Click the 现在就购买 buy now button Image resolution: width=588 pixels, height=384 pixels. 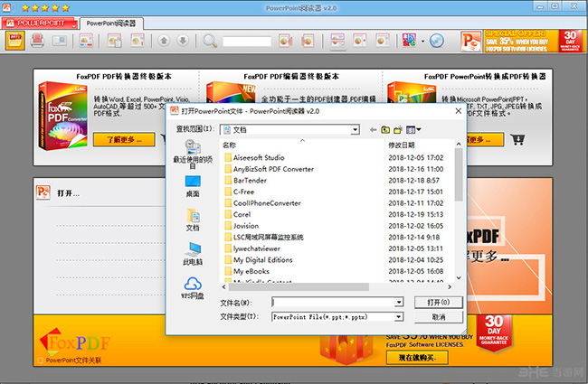click(417, 358)
